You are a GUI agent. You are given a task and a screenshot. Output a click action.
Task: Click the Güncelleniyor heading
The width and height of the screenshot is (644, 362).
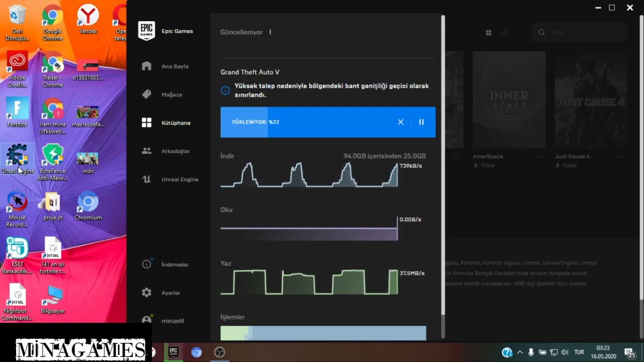[242, 32]
